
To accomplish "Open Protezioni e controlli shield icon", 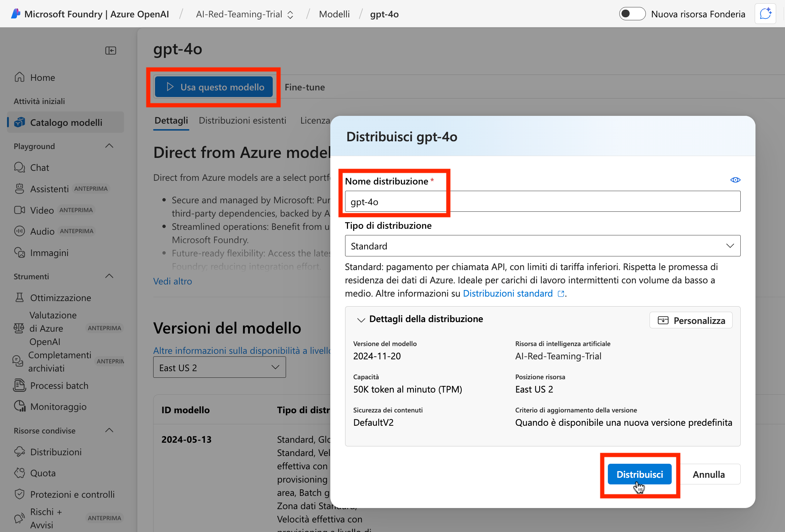I will point(20,494).
